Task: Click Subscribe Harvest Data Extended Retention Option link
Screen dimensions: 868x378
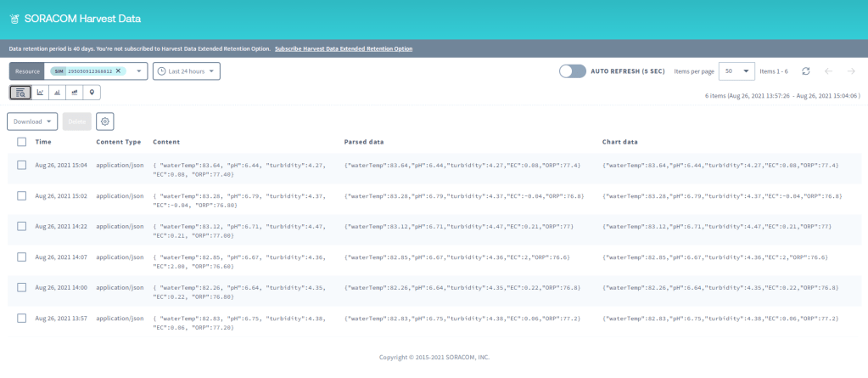Action: point(344,48)
